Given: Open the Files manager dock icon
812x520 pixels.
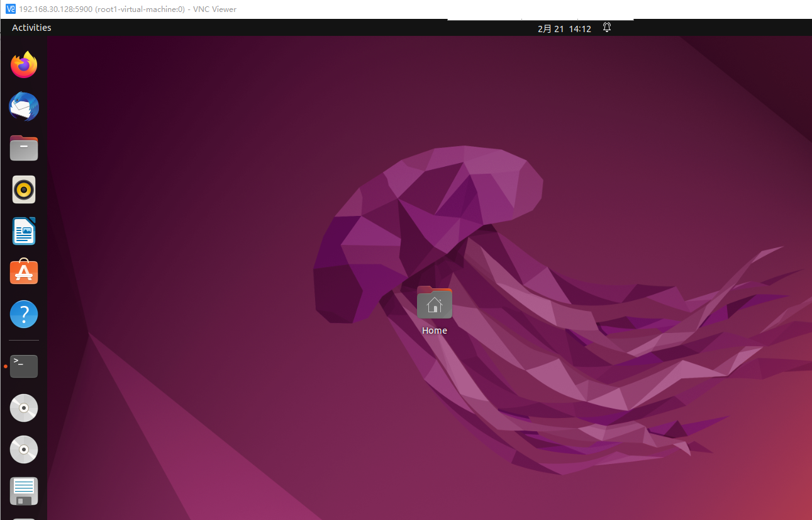Looking at the screenshot, I should coord(24,149).
